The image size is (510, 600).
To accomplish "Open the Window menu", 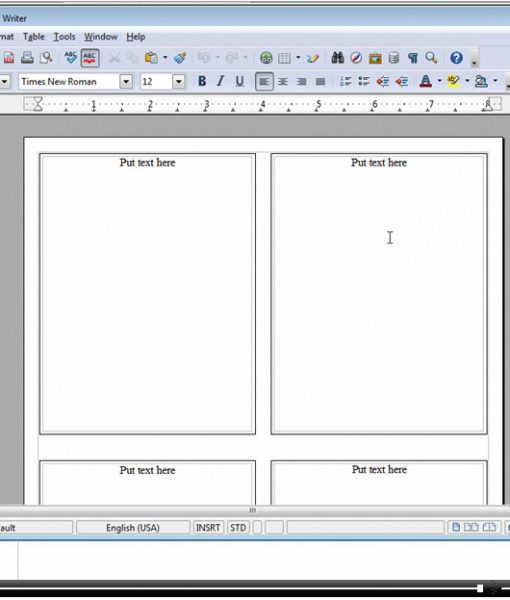I will click(101, 37).
